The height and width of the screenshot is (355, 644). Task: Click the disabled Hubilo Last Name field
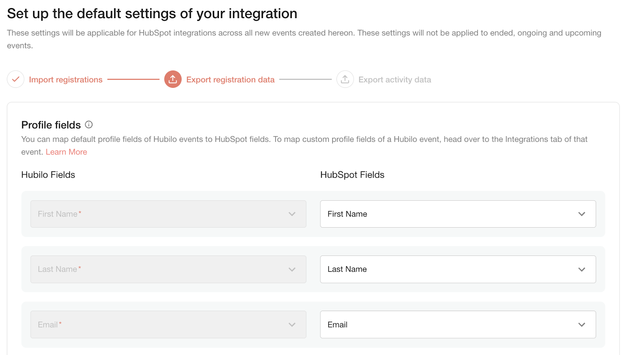[x=168, y=269]
